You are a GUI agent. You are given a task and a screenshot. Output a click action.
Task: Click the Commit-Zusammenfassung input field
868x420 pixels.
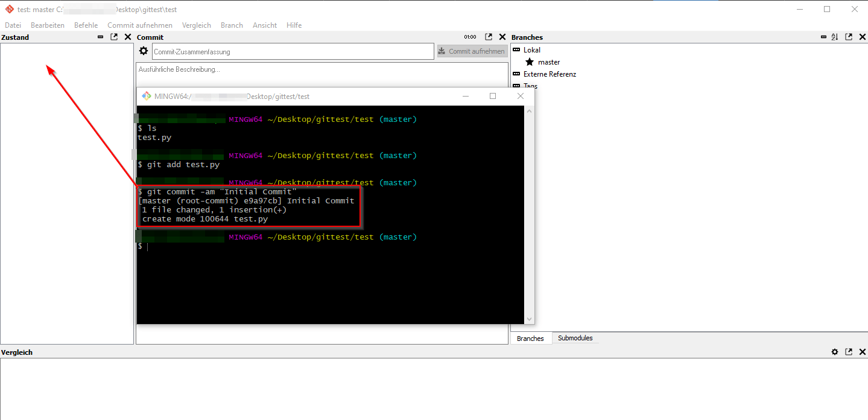pyautogui.click(x=293, y=52)
